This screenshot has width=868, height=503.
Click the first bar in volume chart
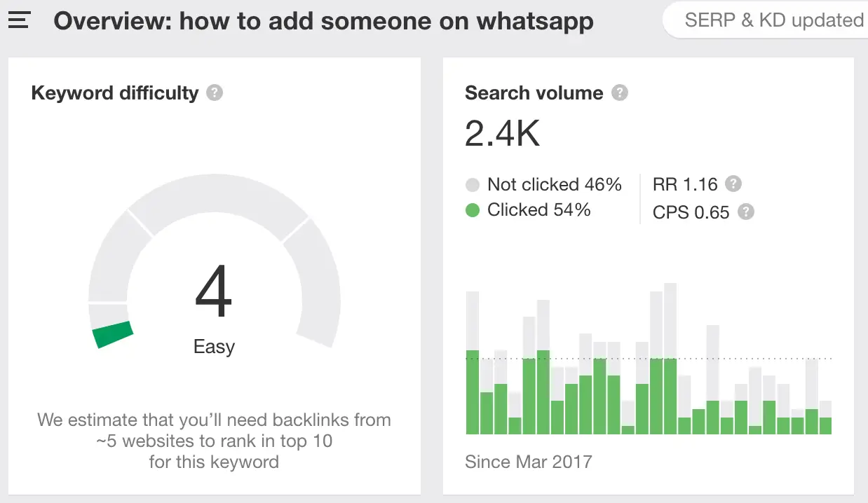(473, 364)
